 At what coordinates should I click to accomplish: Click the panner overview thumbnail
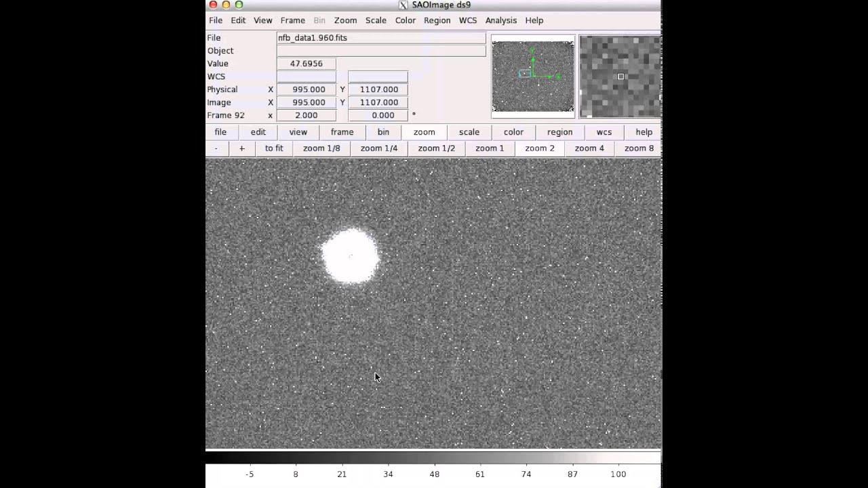point(533,77)
